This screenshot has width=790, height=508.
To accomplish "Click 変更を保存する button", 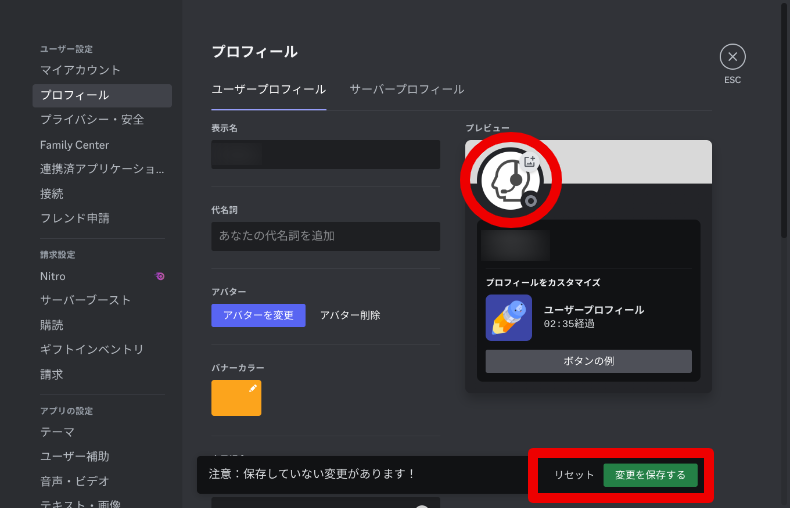I will (x=650, y=475).
